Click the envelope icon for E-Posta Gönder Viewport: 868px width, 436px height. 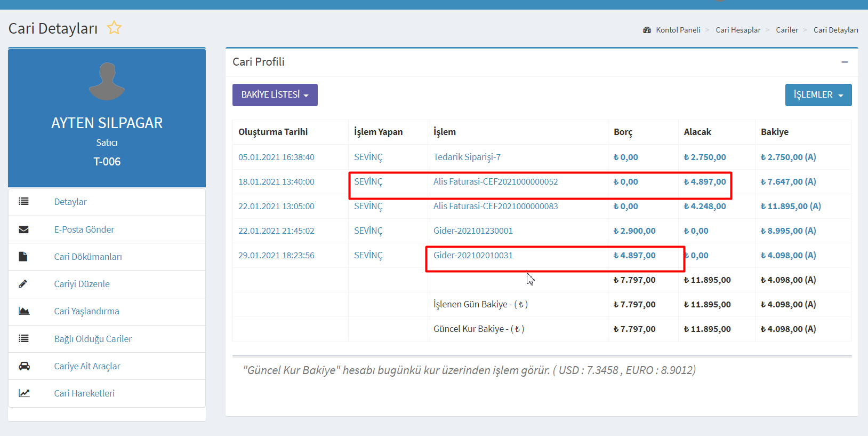tap(23, 229)
